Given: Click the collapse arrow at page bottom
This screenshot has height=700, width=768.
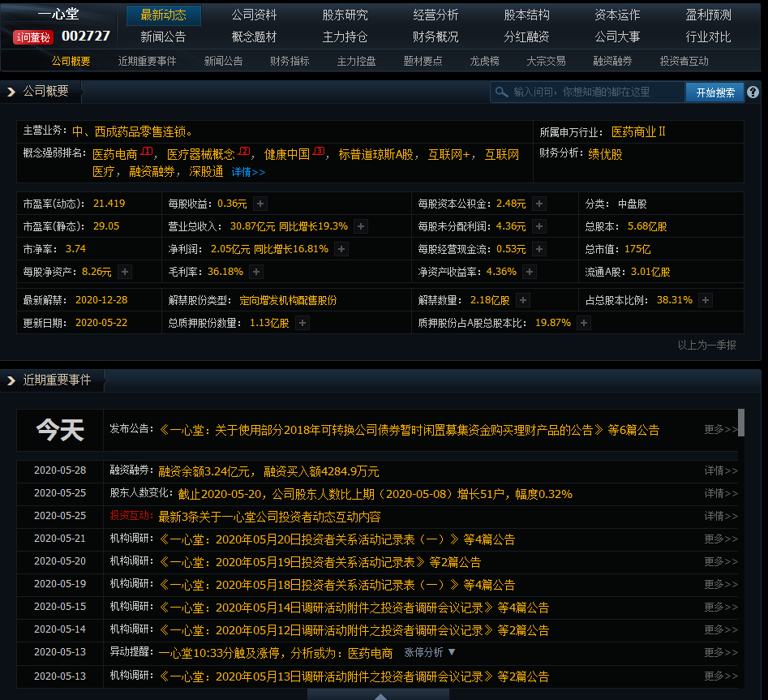Looking at the screenshot, I should (380, 696).
